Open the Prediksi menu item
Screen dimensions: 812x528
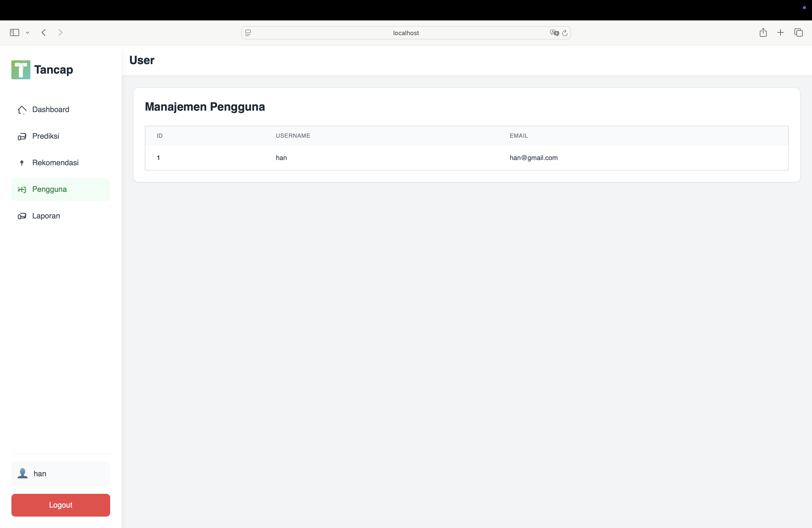pos(61,136)
